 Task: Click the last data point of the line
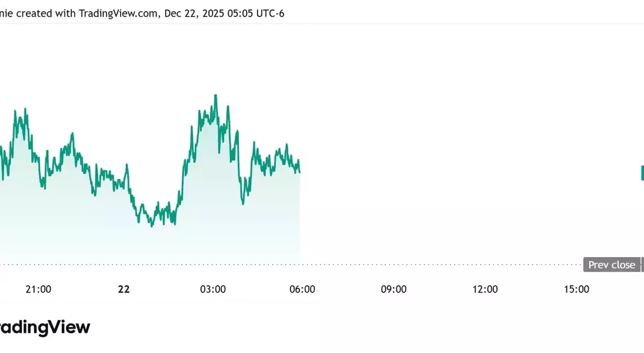pyautogui.click(x=300, y=172)
